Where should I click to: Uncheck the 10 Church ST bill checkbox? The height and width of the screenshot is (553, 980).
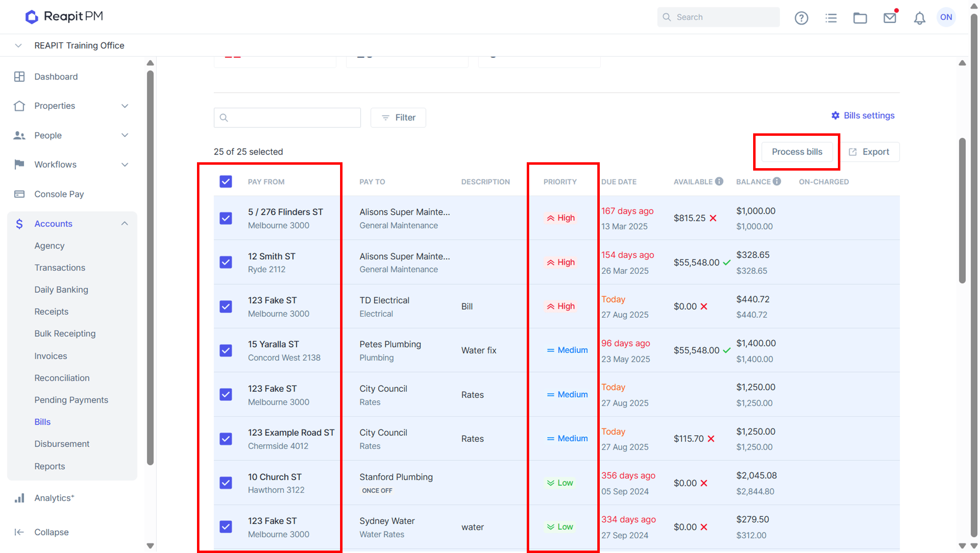click(x=226, y=483)
